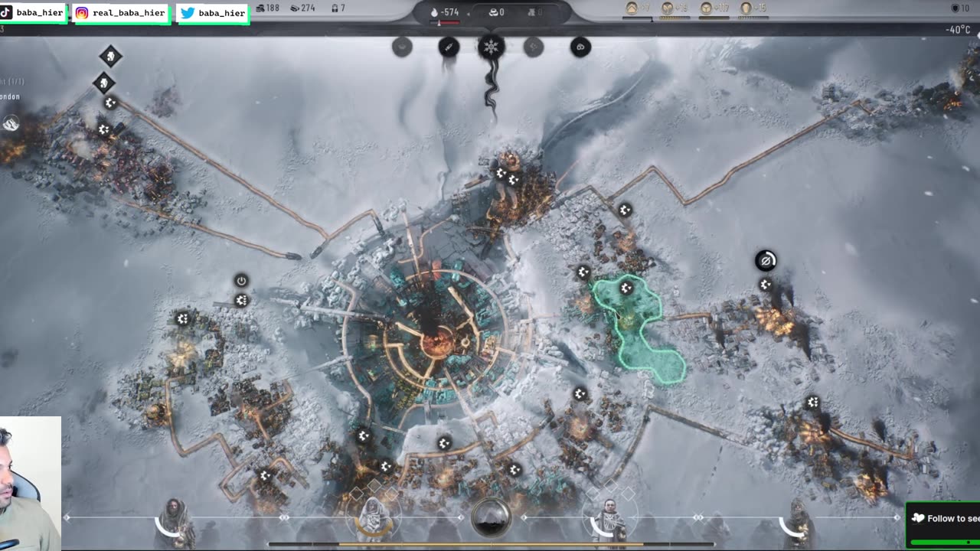
Task: Click the streamer webcam thumbnail
Action: [31, 484]
